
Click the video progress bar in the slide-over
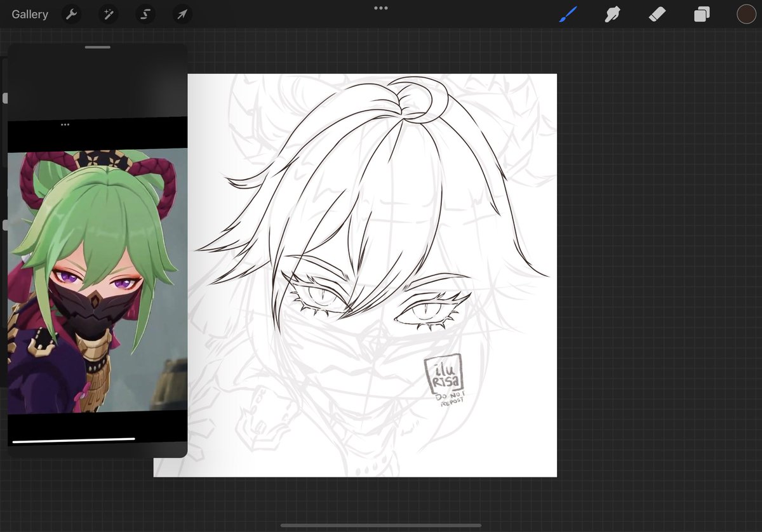pos(74,439)
